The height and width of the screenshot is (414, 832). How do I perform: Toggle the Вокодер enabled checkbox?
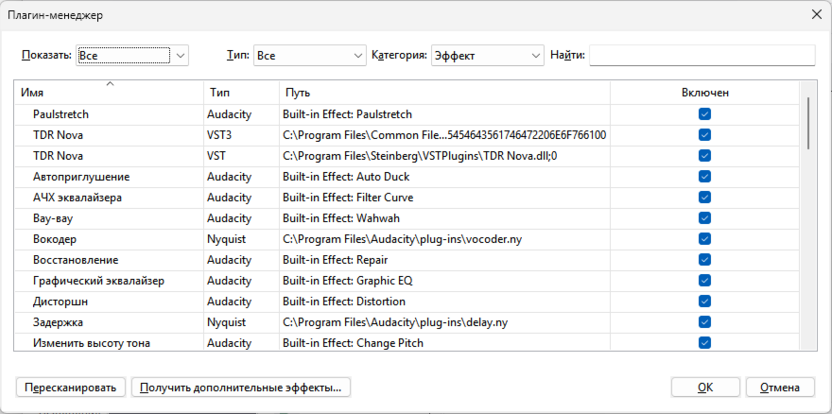pos(705,239)
